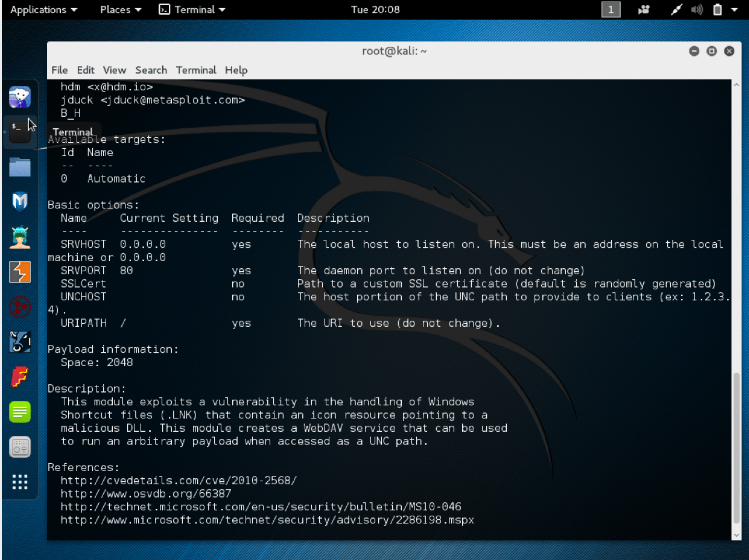
Task: Open Maltego via the red circles icon
Action: tap(20, 307)
